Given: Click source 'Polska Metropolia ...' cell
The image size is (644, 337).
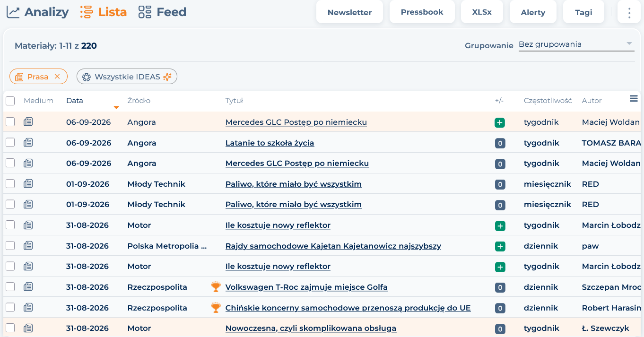Looking at the screenshot, I should point(167,246).
